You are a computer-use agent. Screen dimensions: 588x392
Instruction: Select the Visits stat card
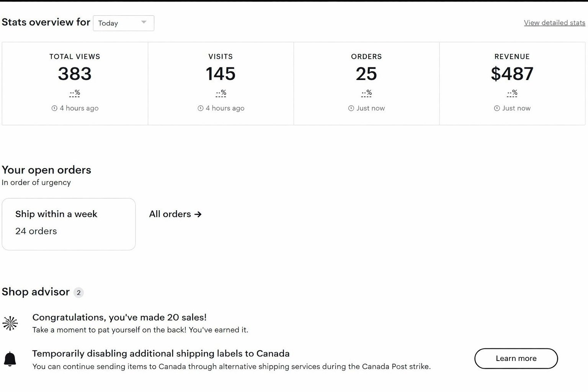220,83
